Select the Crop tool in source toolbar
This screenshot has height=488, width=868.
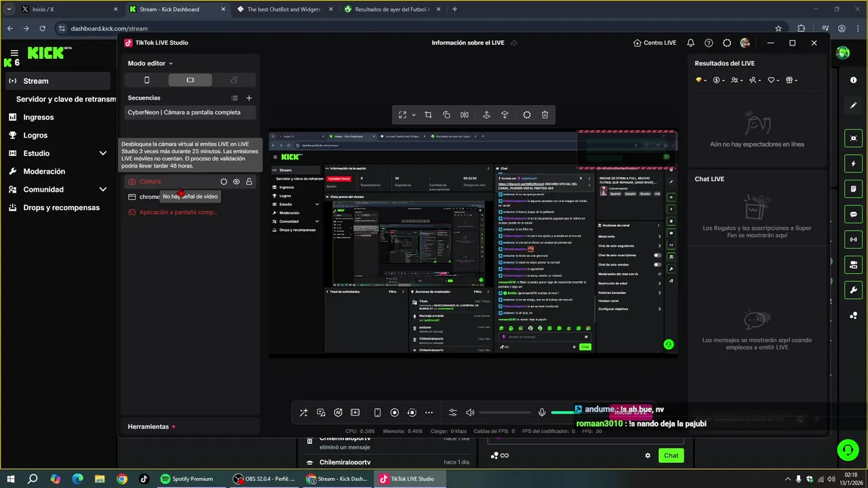428,115
